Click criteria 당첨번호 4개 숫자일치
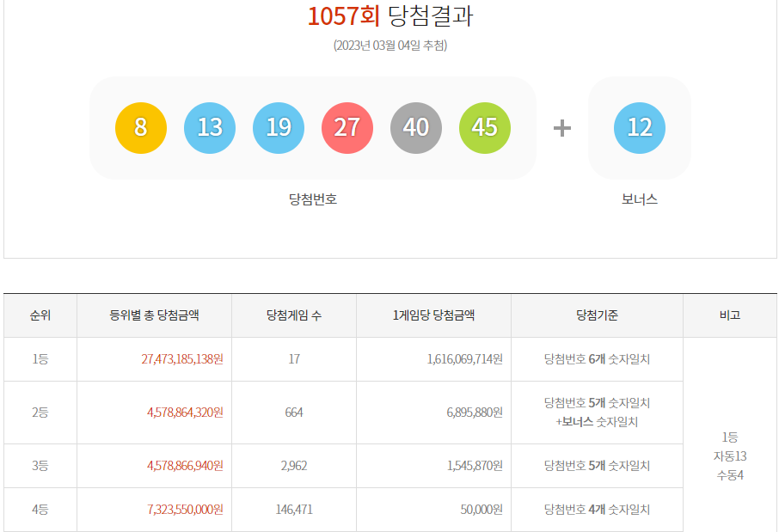This screenshot has width=779, height=532. [x=598, y=509]
